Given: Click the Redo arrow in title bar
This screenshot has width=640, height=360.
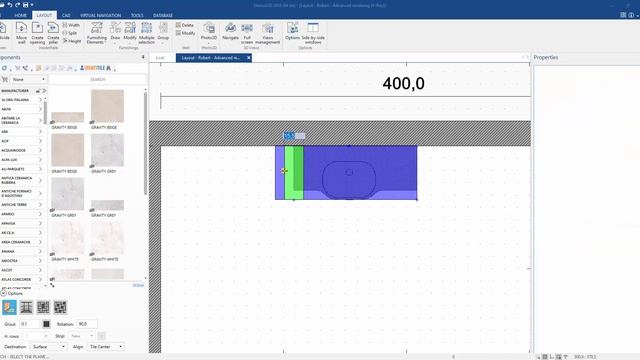Looking at the screenshot, I should pos(18,5).
